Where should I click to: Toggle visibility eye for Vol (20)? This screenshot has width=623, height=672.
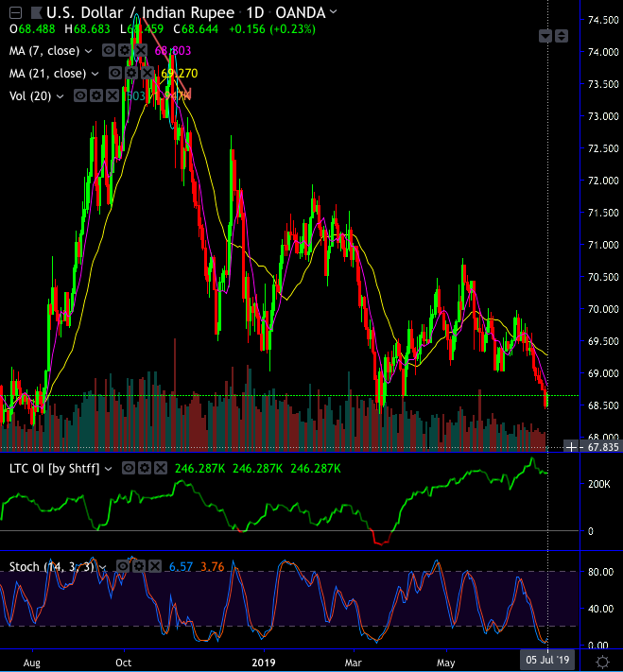pyautogui.click(x=79, y=95)
